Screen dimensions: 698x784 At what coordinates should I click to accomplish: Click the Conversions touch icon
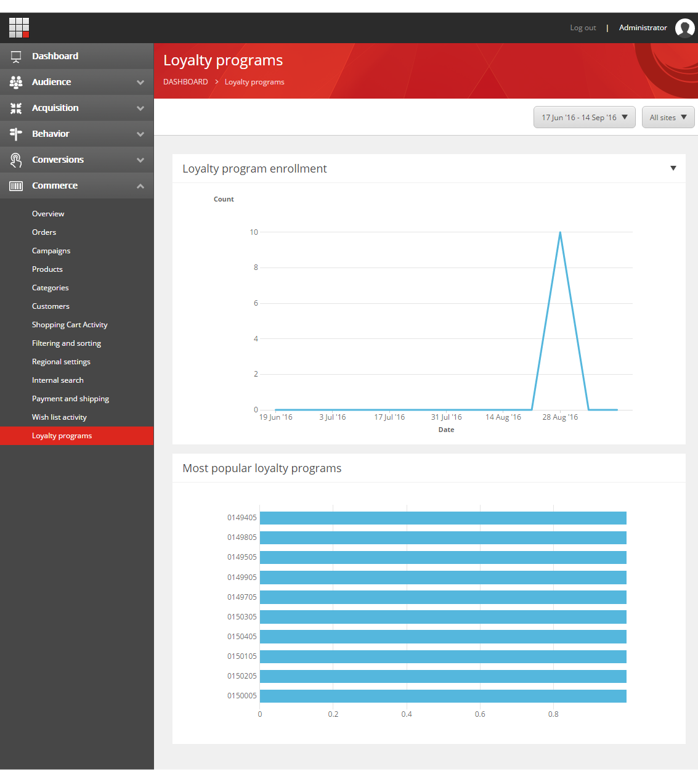(16, 160)
